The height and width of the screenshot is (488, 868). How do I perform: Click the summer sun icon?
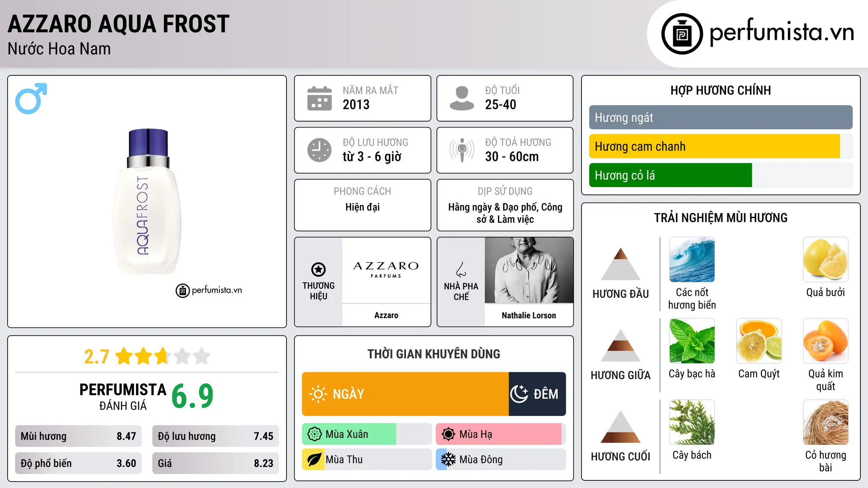[x=448, y=434]
